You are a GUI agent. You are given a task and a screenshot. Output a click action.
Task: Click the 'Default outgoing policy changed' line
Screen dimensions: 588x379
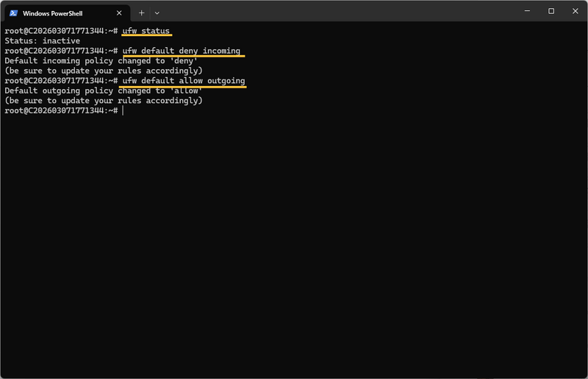(103, 91)
